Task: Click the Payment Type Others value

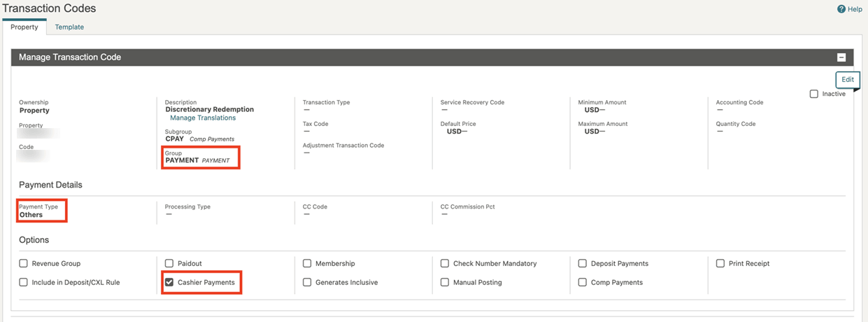Action: tap(31, 215)
